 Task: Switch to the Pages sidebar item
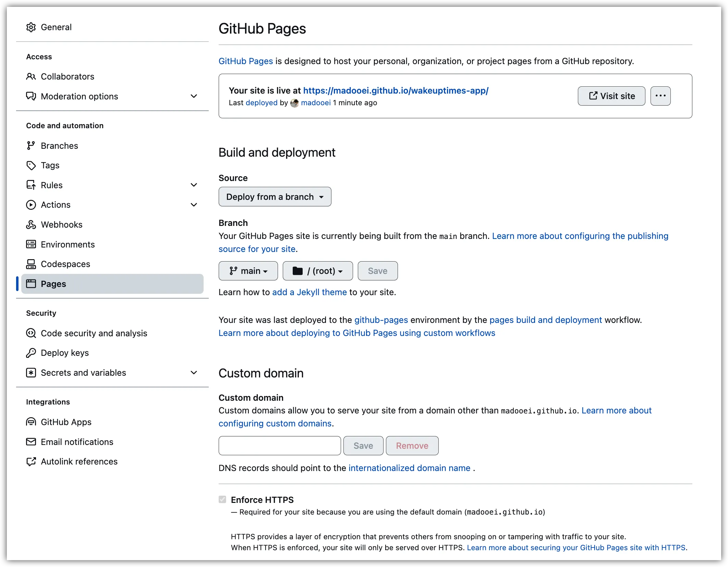point(53,284)
